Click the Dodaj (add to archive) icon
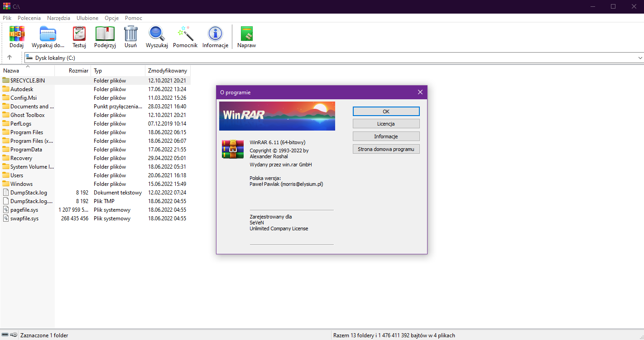This screenshot has height=340, width=644. (17, 34)
